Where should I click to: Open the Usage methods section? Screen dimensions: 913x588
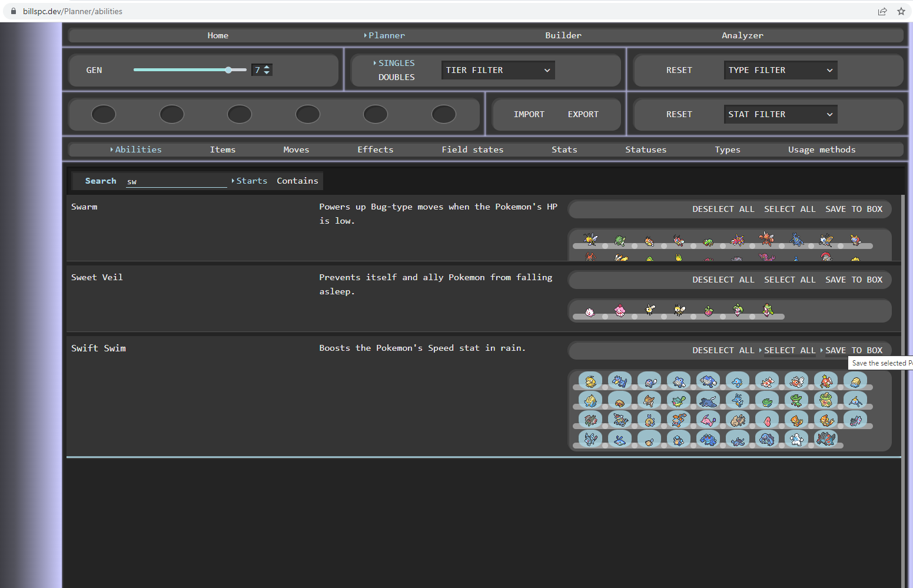coord(822,150)
